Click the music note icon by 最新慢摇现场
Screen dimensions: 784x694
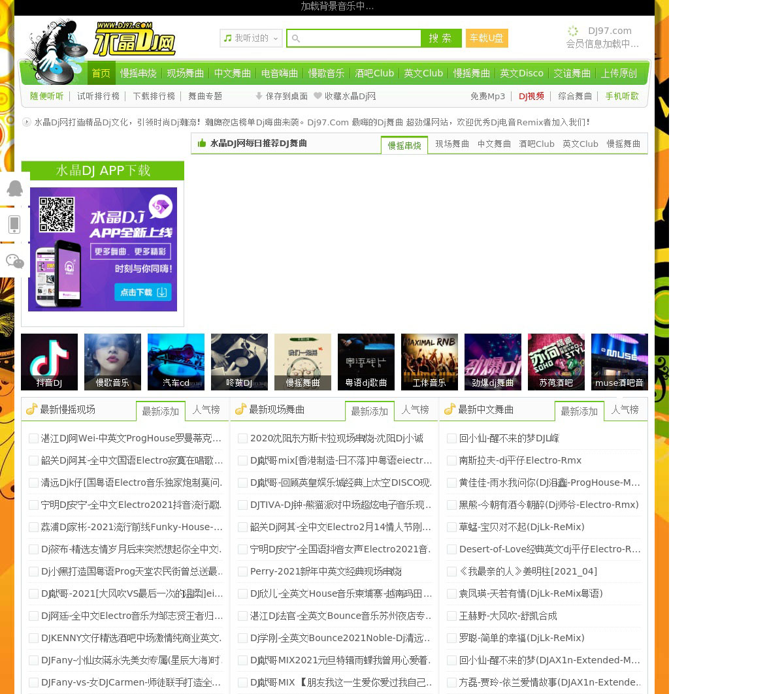31,409
